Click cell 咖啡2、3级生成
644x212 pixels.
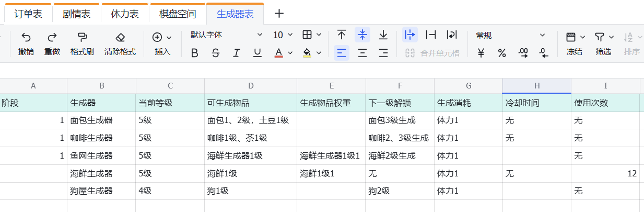400,138
